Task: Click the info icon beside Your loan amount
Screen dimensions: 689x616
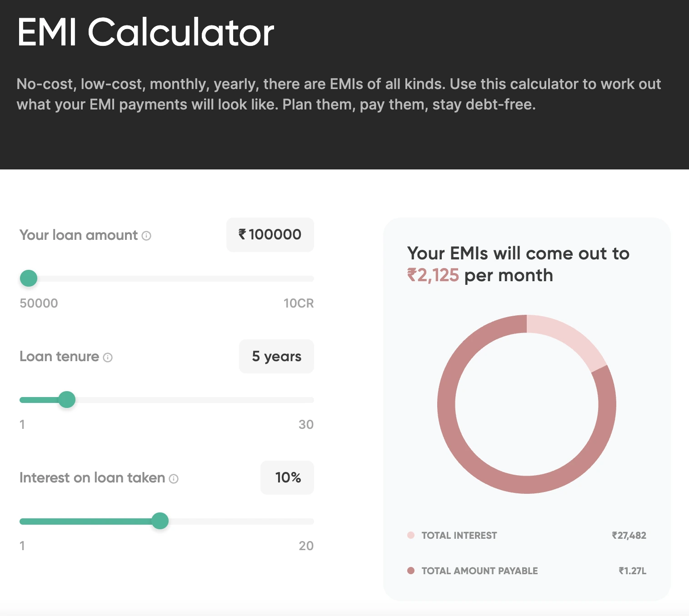Action: pos(146,236)
